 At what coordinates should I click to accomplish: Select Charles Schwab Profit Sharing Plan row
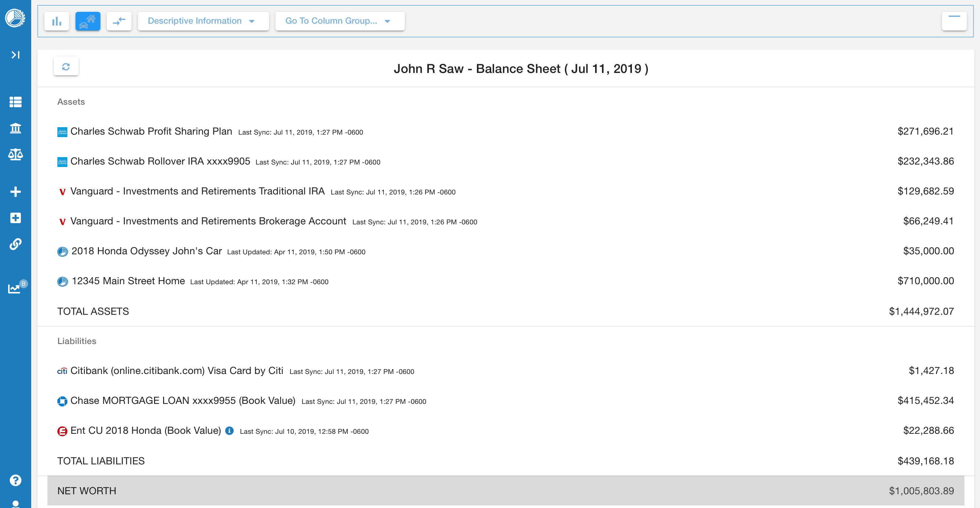151,132
